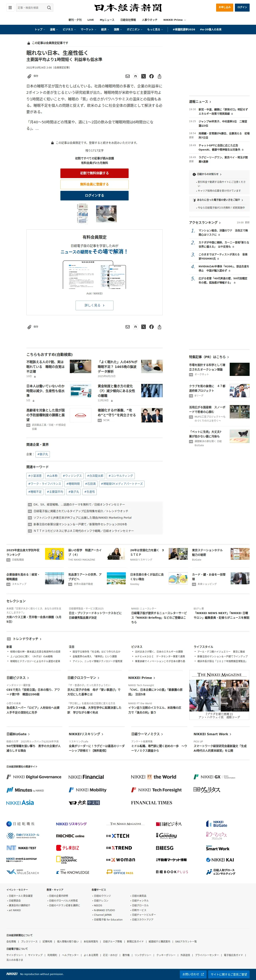
Task: Click the お申し込み button
Action: [224, 7]
